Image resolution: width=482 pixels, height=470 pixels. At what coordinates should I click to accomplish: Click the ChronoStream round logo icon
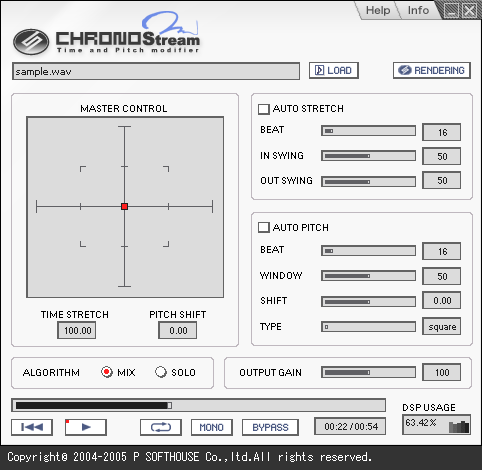[x=31, y=42]
